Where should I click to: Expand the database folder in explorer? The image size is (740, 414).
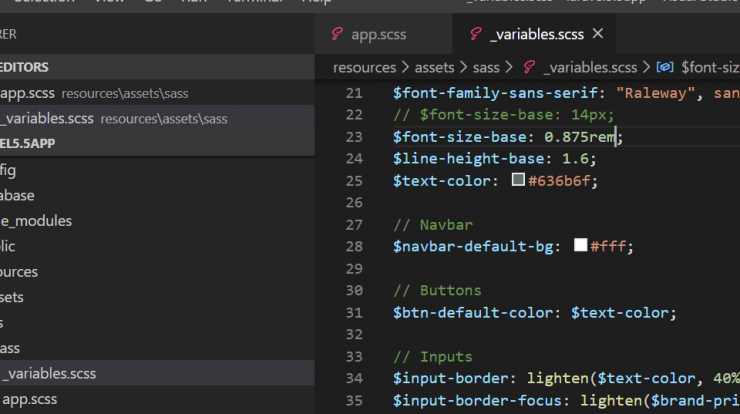(157, 195)
